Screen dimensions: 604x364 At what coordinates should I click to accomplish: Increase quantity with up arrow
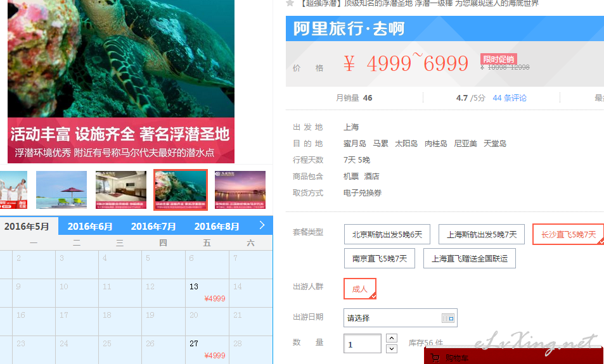(392, 338)
